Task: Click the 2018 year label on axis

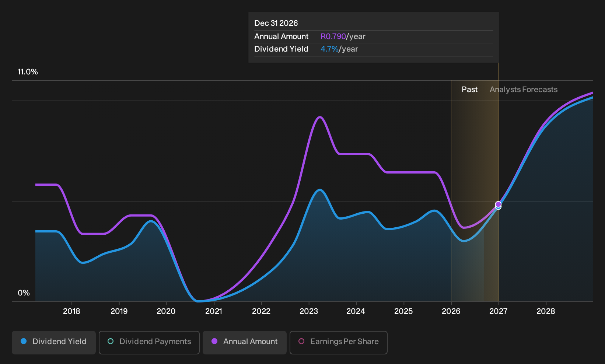Action: pyautogui.click(x=71, y=311)
